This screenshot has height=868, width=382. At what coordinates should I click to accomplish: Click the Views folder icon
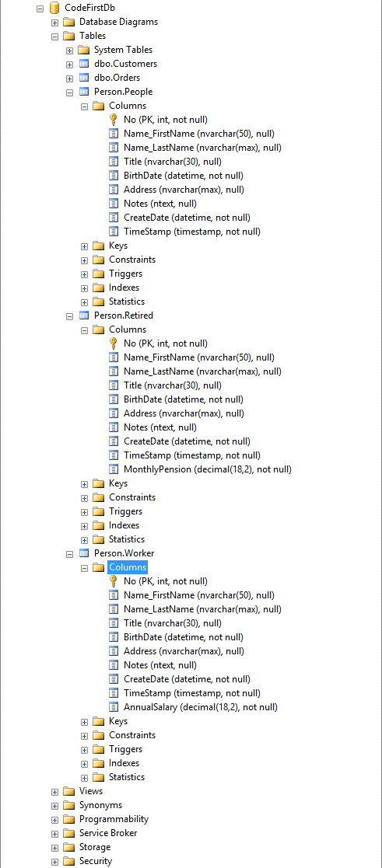[x=68, y=791]
